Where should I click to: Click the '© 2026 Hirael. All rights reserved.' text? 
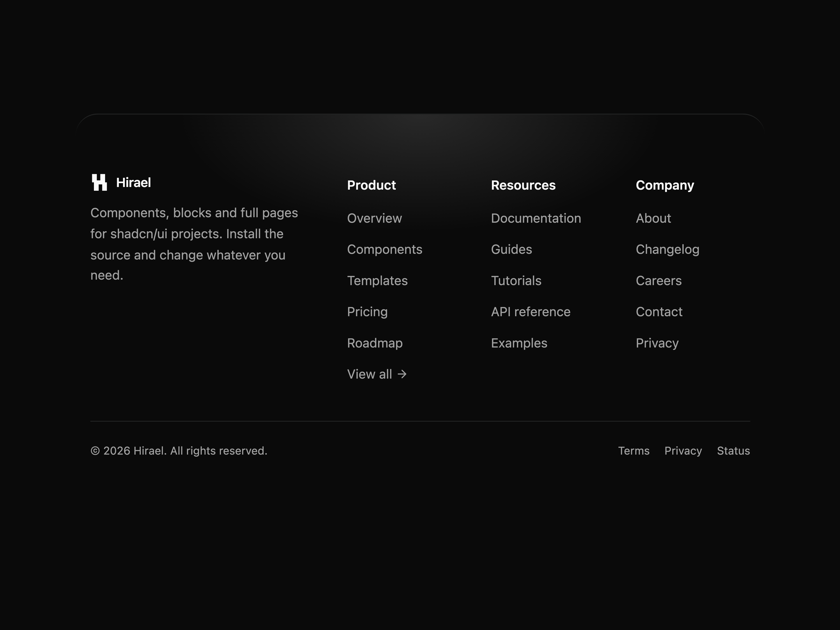point(179,451)
